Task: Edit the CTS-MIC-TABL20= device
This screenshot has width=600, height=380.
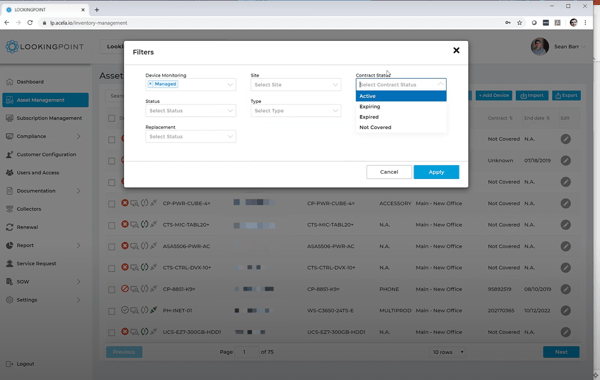Action: coord(566,225)
